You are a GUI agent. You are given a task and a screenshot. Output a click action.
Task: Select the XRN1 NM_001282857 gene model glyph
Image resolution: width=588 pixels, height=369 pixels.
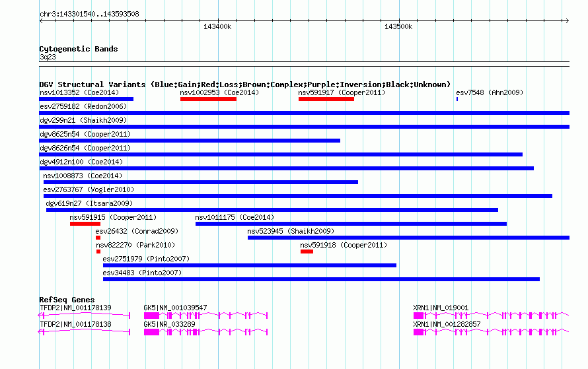(x=492, y=332)
